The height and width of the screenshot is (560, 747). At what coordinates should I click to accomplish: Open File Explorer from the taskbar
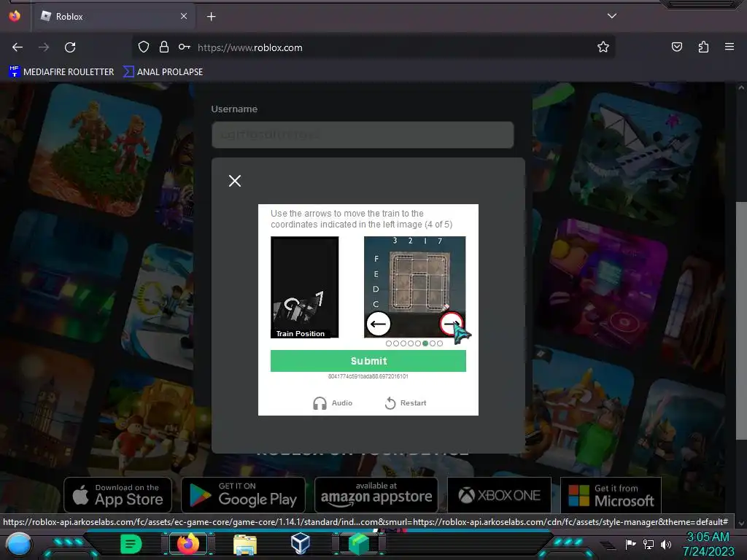245,544
